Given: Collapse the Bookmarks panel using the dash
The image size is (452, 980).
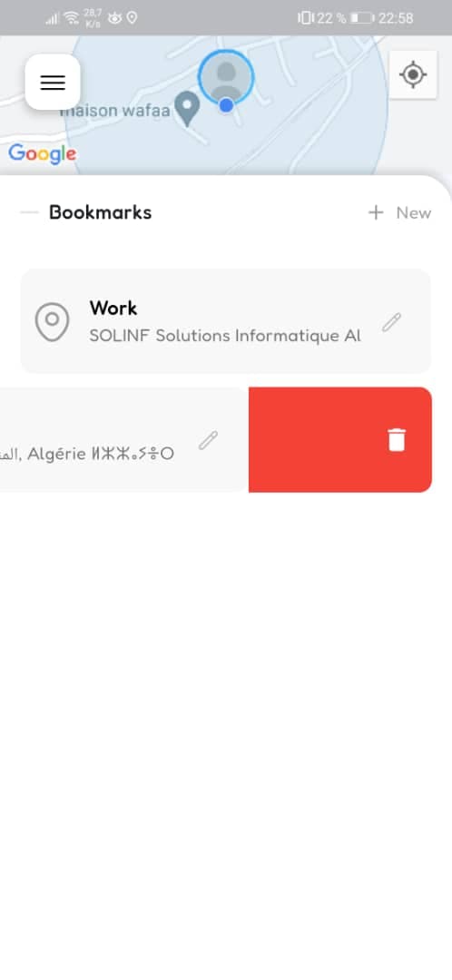Looking at the screenshot, I should point(29,212).
